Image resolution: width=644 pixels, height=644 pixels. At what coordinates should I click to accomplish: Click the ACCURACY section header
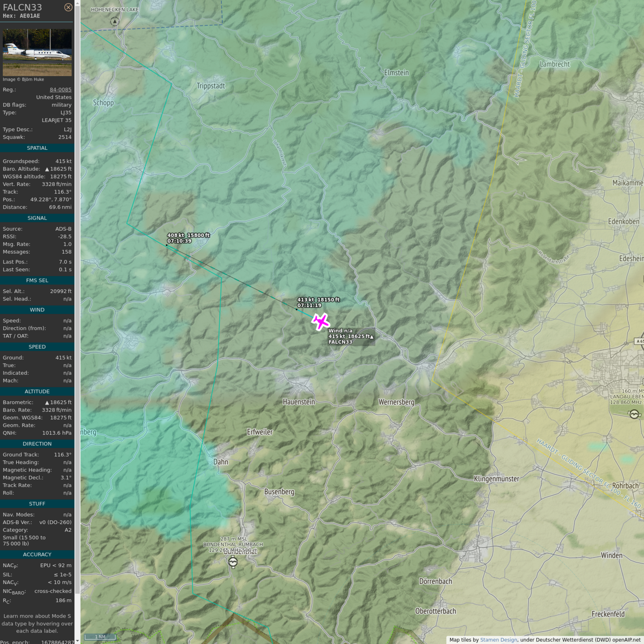[x=37, y=555]
